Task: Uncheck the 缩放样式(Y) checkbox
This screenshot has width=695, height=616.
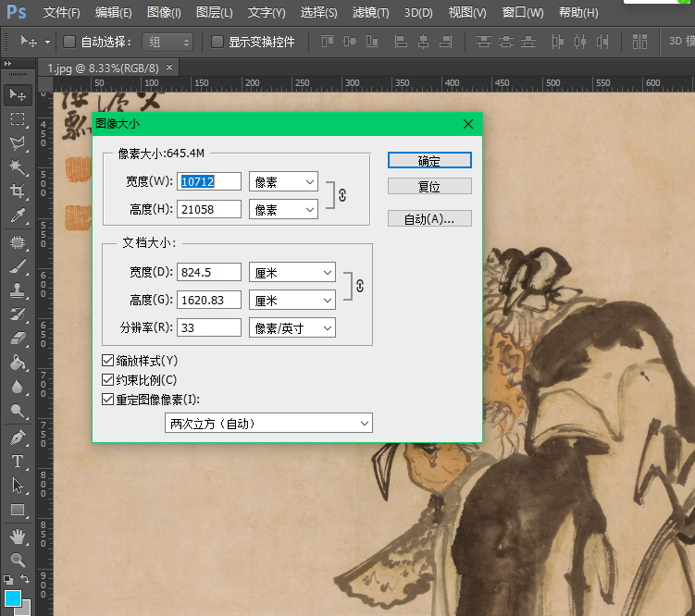Action: coord(107,360)
